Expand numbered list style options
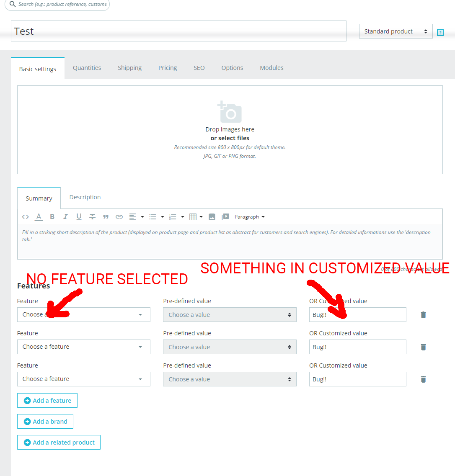 click(183, 217)
